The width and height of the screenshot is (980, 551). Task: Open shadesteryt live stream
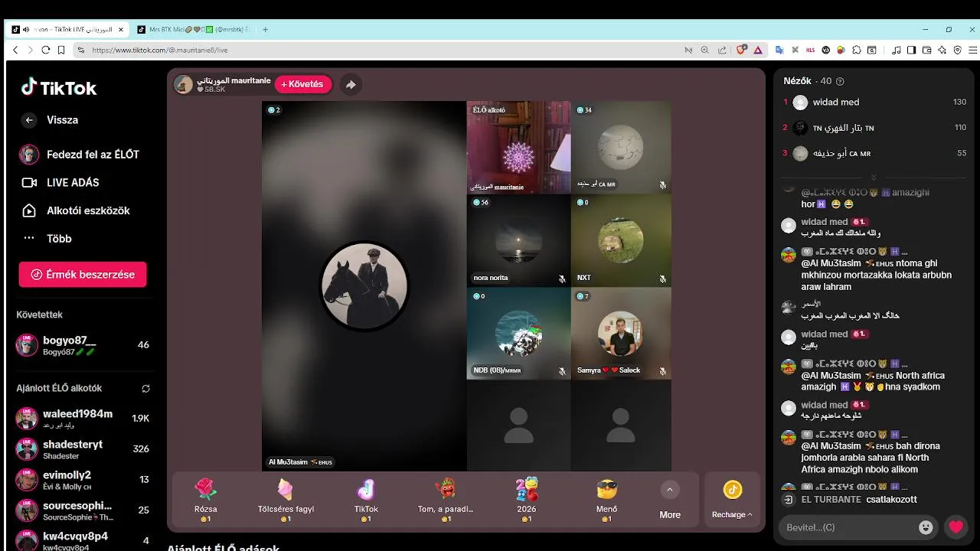[83, 448]
